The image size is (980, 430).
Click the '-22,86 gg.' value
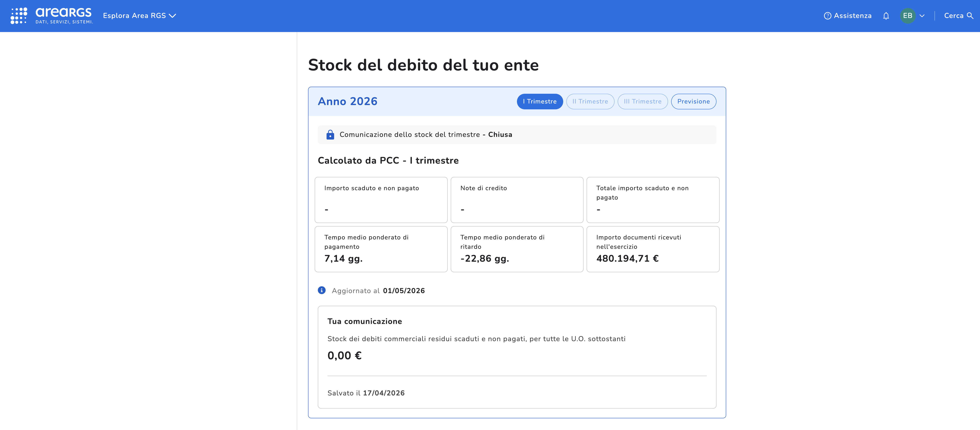click(485, 259)
